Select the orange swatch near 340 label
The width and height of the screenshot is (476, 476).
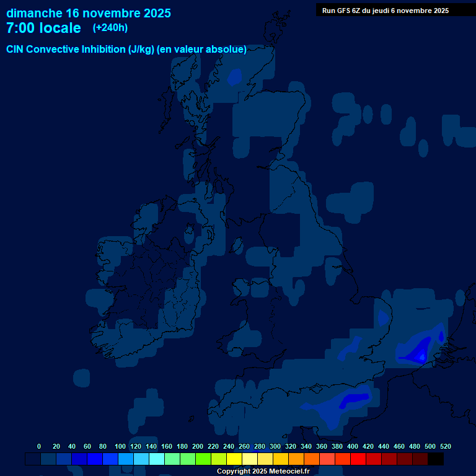pyautogui.click(x=312, y=459)
